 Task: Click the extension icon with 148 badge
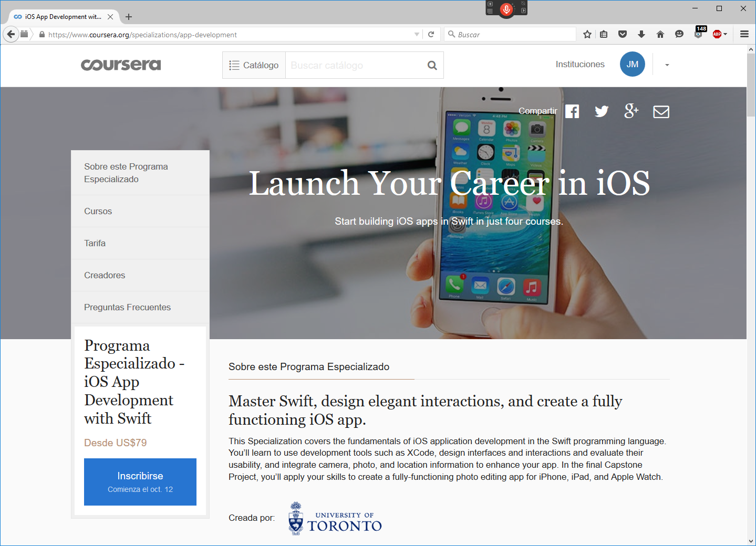[x=699, y=33]
